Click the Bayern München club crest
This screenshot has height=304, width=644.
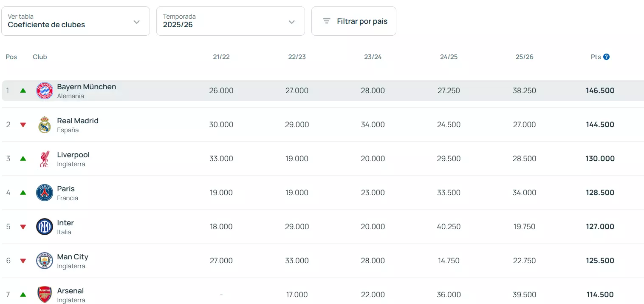coord(45,91)
